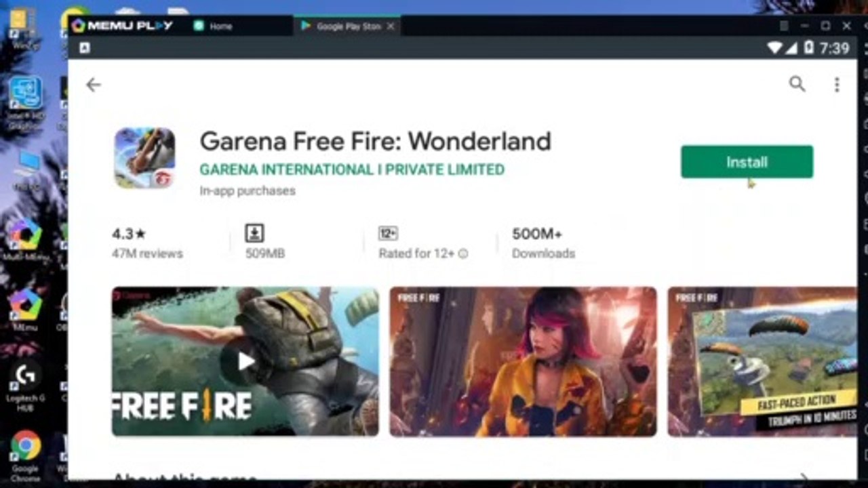Open the red-haired character screenshot
868x488 pixels.
click(x=523, y=361)
